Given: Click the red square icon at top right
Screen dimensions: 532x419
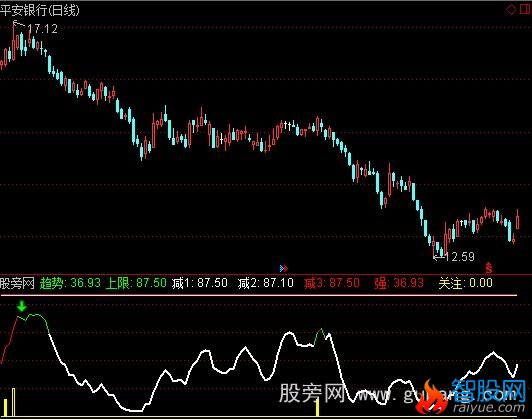Looking at the screenshot, I should click(524, 9).
